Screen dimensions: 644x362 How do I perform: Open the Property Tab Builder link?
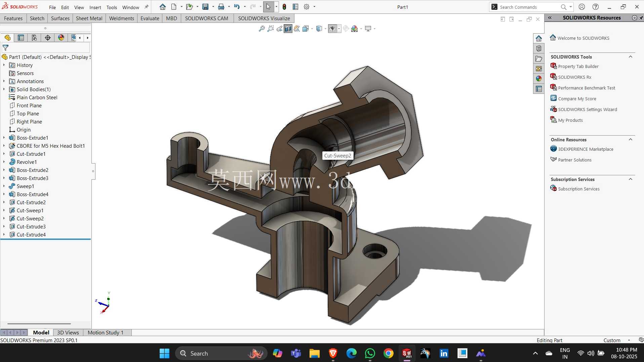click(578, 66)
